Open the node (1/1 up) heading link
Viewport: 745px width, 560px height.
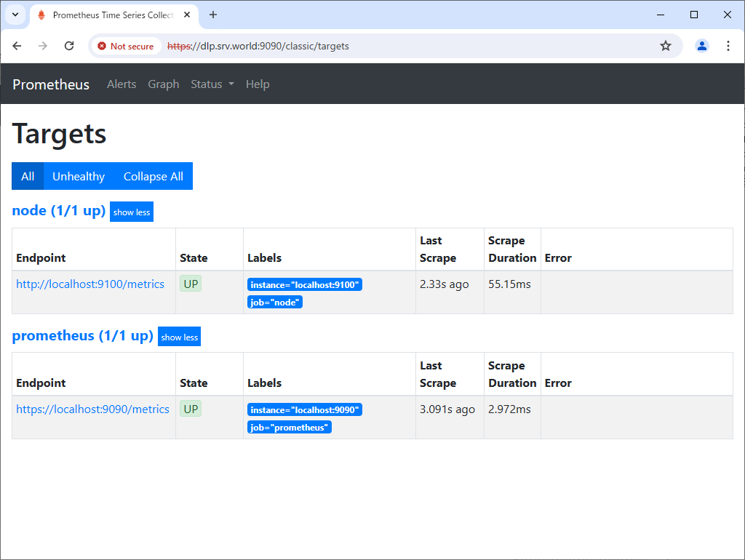[58, 210]
